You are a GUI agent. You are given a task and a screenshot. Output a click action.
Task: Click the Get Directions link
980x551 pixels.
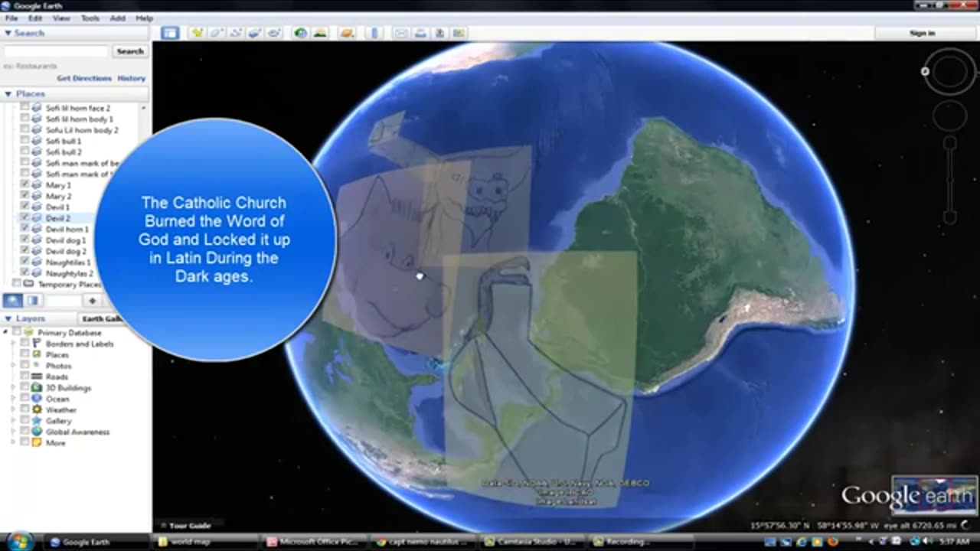coord(84,78)
